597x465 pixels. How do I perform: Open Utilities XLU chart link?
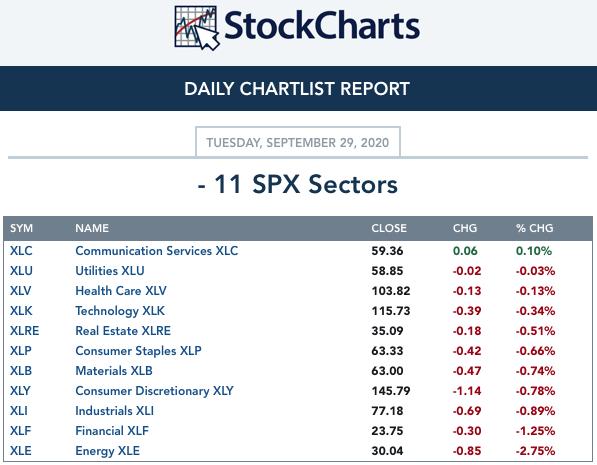click(x=110, y=271)
